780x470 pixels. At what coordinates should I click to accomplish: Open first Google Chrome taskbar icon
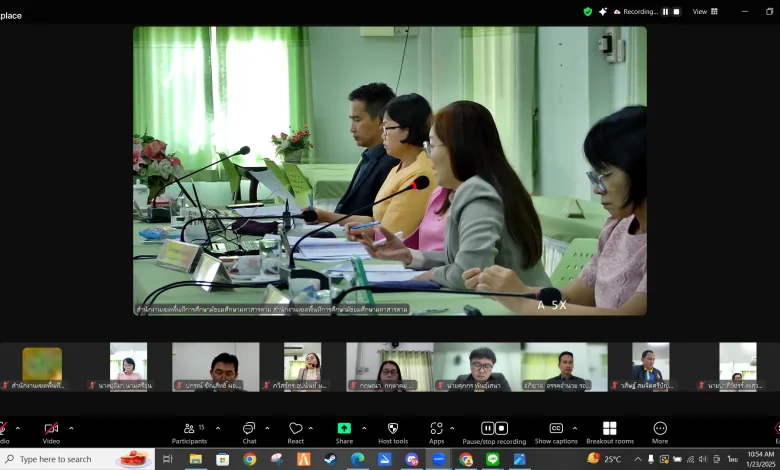tap(250, 459)
